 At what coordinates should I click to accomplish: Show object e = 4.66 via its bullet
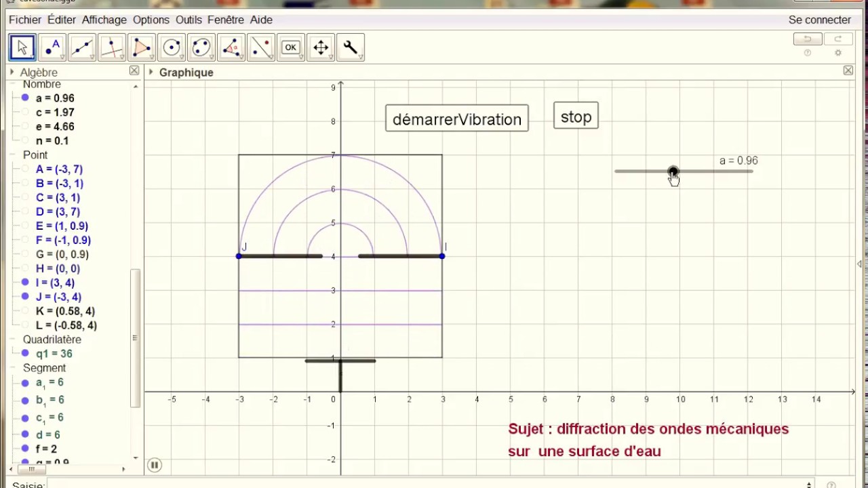[25, 127]
